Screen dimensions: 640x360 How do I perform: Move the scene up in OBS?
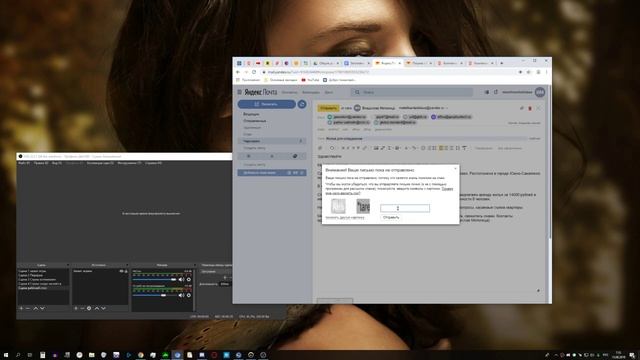(36, 308)
